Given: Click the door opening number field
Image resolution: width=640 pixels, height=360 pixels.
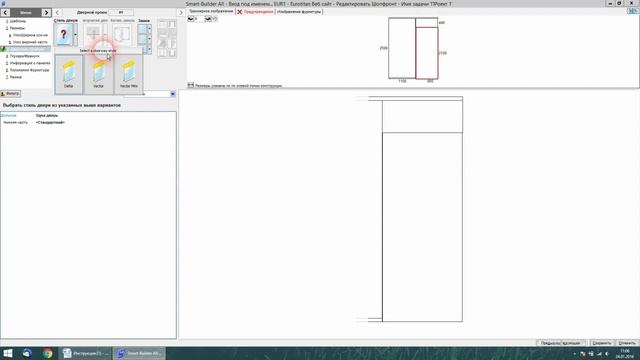Looking at the screenshot, I should (121, 13).
